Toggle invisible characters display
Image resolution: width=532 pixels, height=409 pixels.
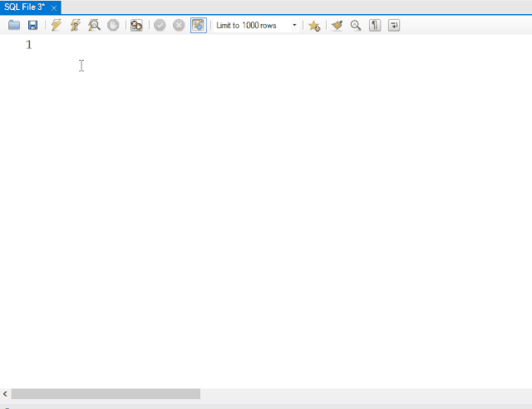click(x=375, y=26)
